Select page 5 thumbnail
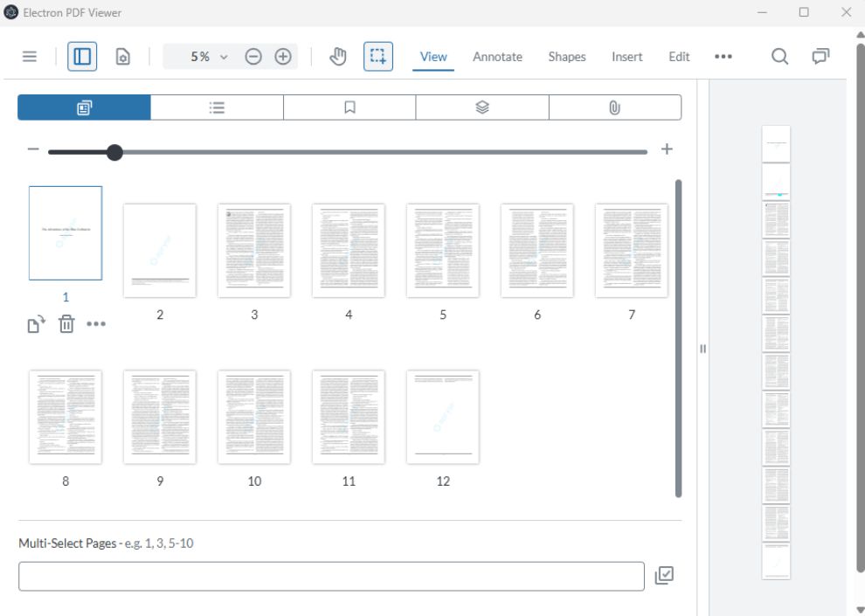The image size is (865, 616). 443,251
